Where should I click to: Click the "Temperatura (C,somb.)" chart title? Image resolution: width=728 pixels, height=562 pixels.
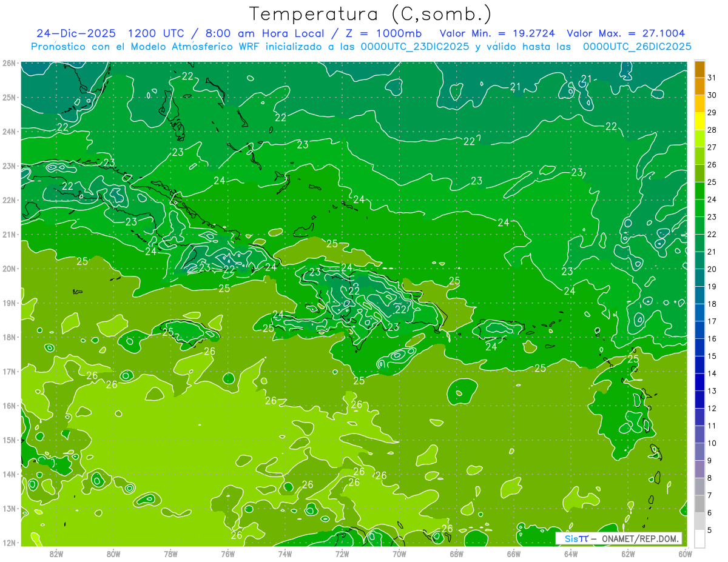[371, 14]
